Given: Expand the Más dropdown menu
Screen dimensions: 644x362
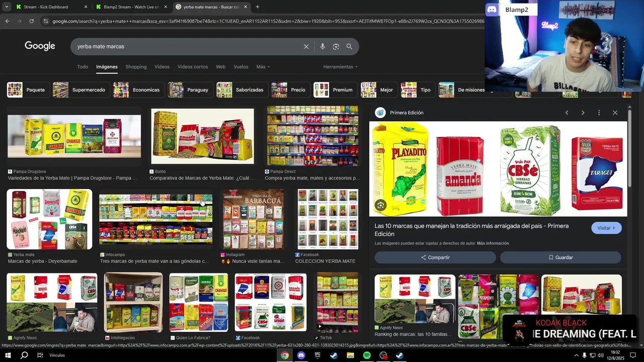Looking at the screenshot, I should click(263, 67).
